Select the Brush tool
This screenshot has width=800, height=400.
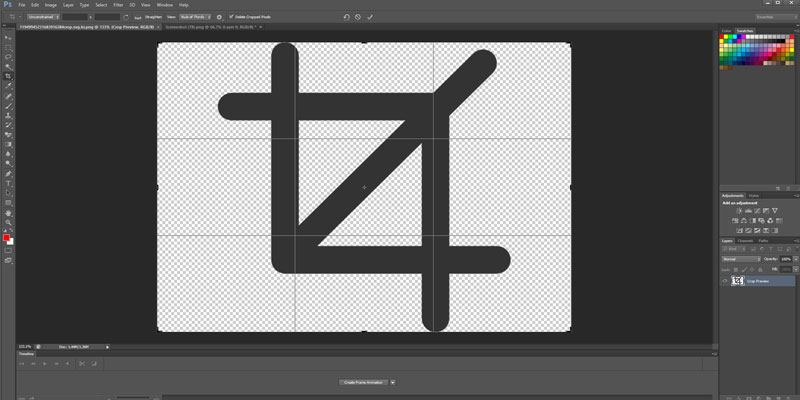click(8, 106)
